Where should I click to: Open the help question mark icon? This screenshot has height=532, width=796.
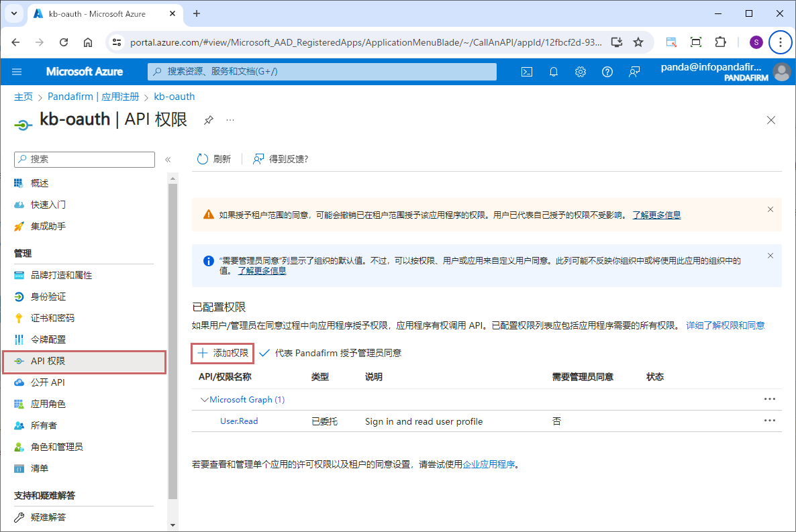tap(607, 72)
